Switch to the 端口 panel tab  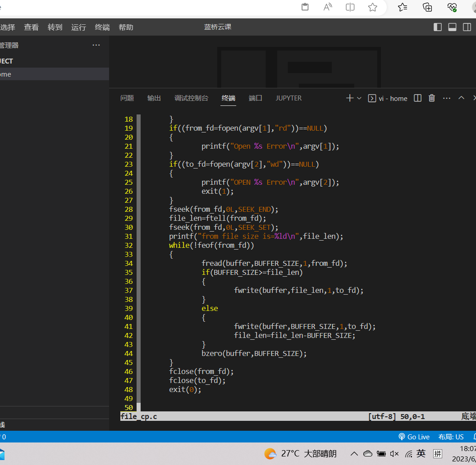[255, 98]
